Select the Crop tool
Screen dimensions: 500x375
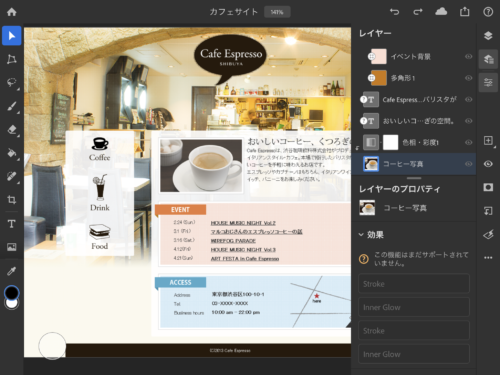click(12, 200)
